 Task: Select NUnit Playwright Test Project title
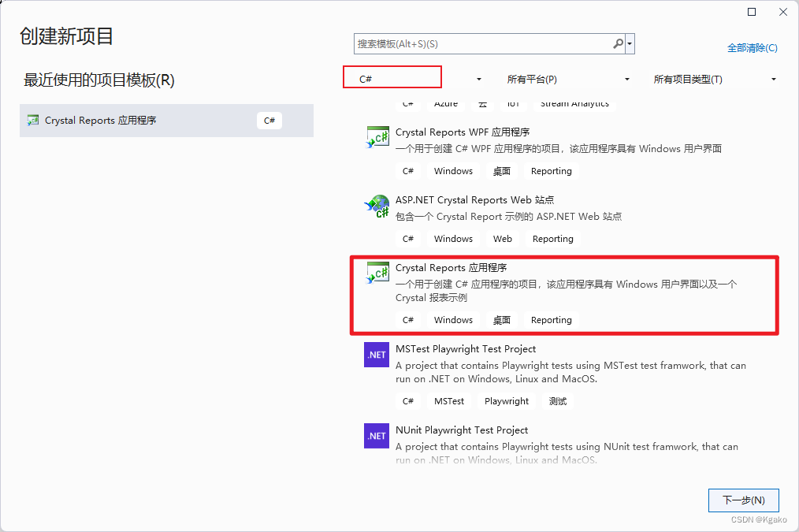coord(462,430)
